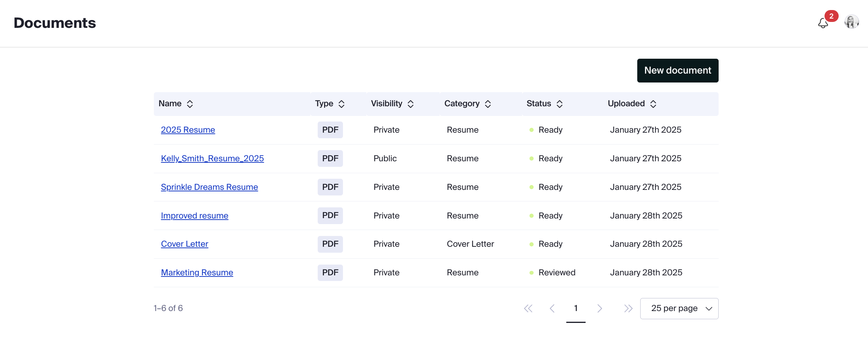Click the Cover Letter category cell
The height and width of the screenshot is (356, 868).
[x=470, y=244]
